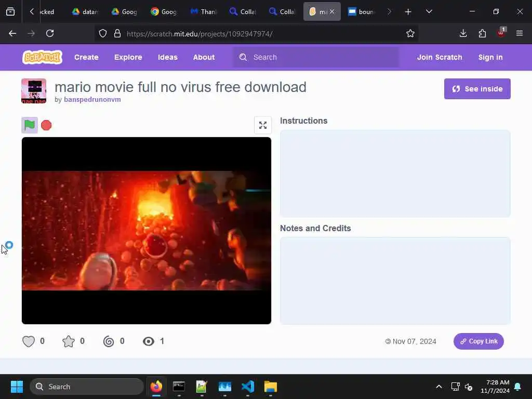This screenshot has width=532, height=399.
Task: Open the Notepad++ taskbar icon
Action: coord(202,387)
